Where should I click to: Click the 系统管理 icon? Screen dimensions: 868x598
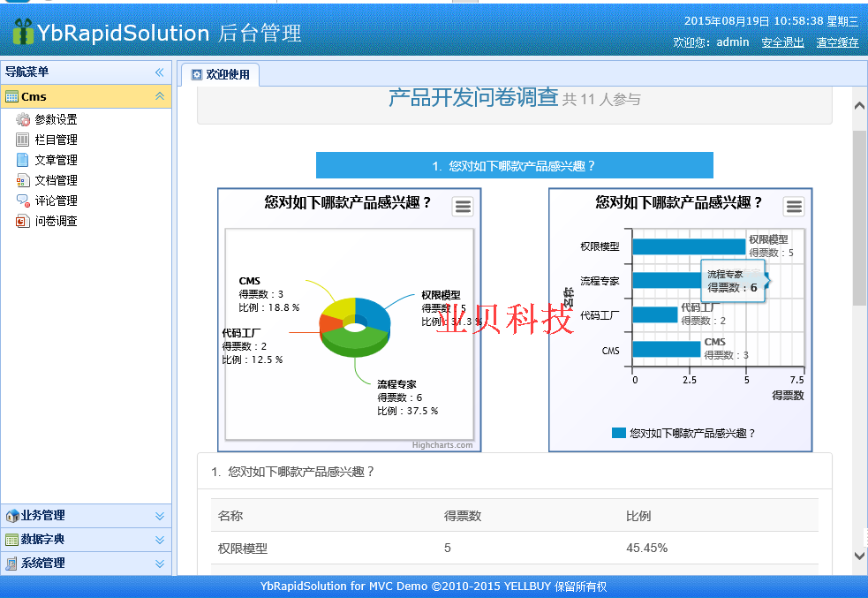click(x=11, y=564)
